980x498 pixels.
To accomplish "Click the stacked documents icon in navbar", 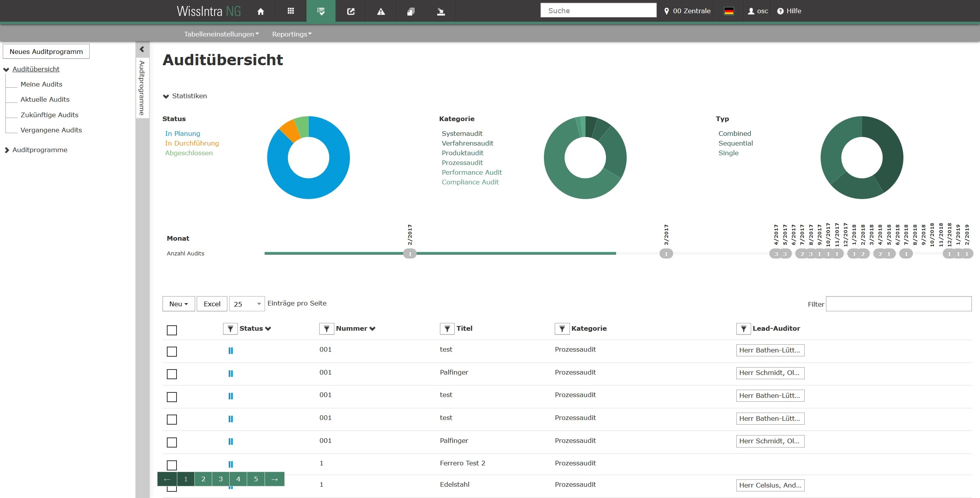I will click(x=411, y=11).
